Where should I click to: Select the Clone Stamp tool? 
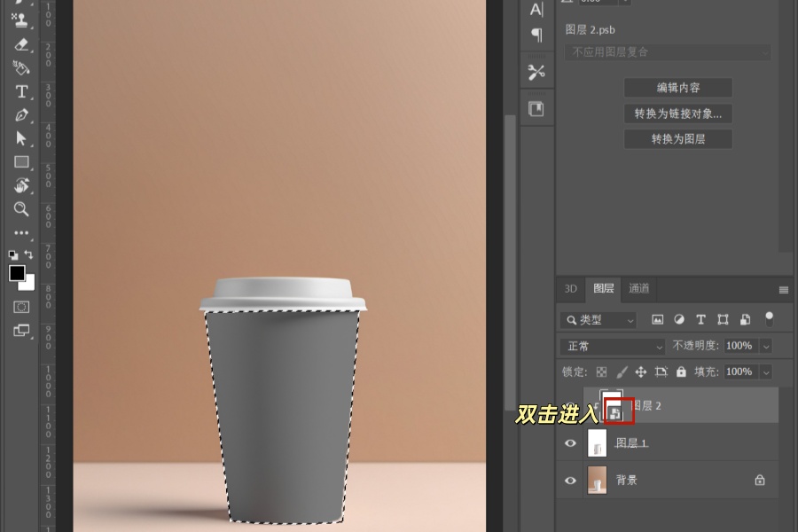(20, 20)
